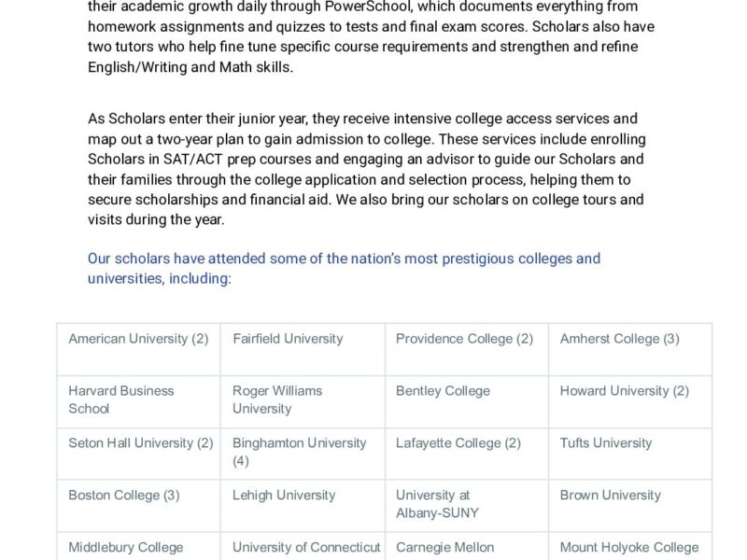Click the Bentley College cell
The width and height of the screenshot is (747, 560).
443,391
